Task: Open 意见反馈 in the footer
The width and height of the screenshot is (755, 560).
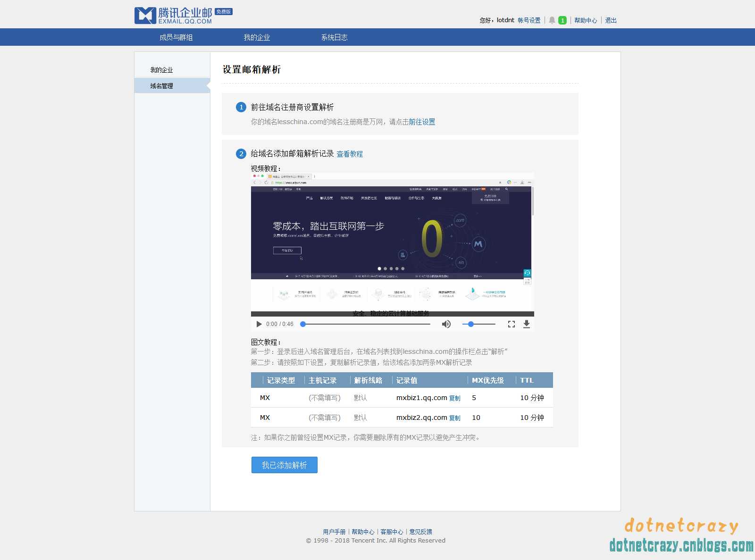Action: [420, 532]
